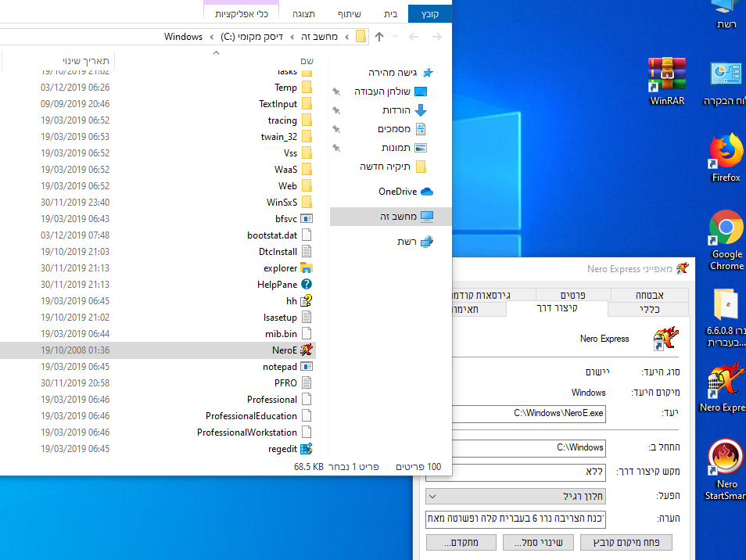Go up one folder level in Explorer
The height and width of the screenshot is (560, 746).
[x=379, y=37]
